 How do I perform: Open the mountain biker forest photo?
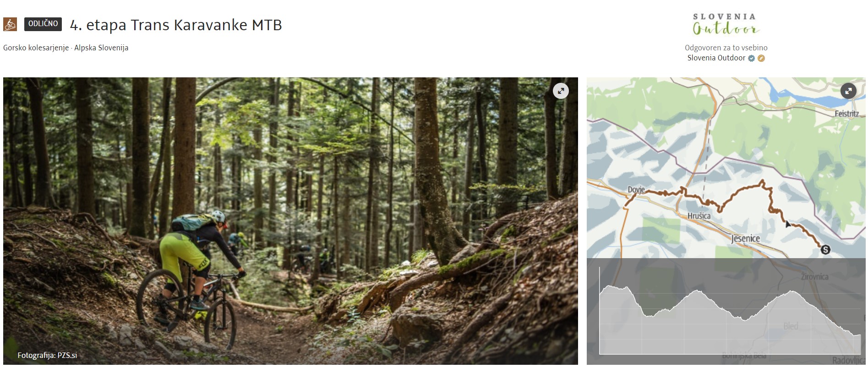pos(290,221)
